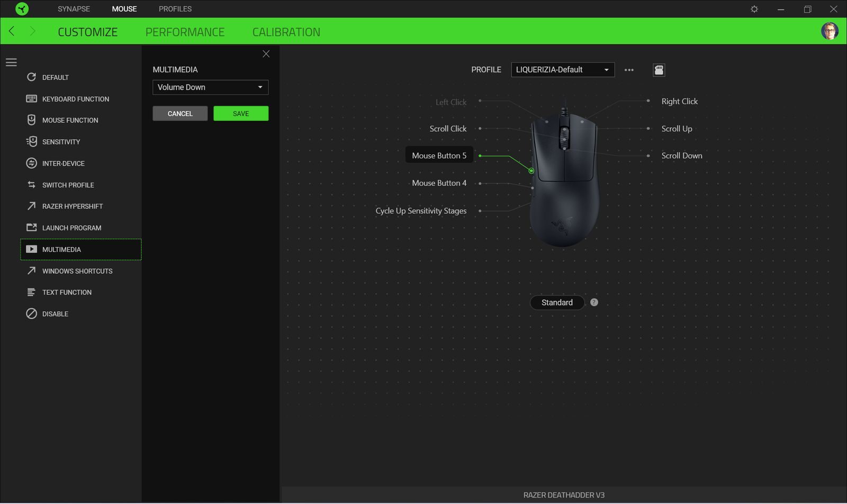Collapse the sidebar with the hamburger toggle
Viewport: 847px width, 504px height.
[x=11, y=62]
